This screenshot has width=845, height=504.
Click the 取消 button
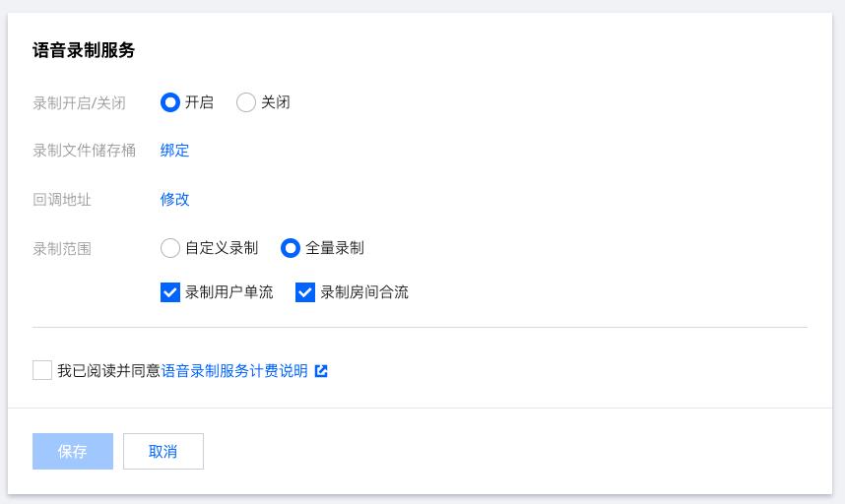click(x=163, y=451)
